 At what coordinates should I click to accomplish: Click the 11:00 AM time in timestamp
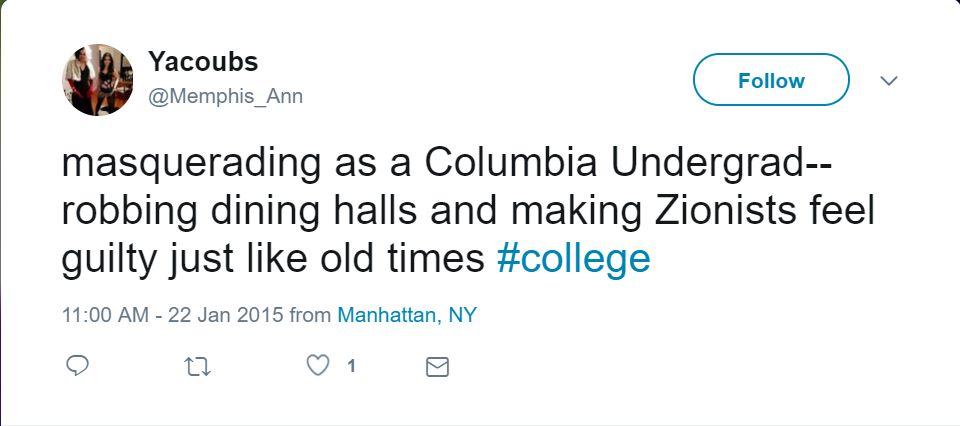pos(105,315)
